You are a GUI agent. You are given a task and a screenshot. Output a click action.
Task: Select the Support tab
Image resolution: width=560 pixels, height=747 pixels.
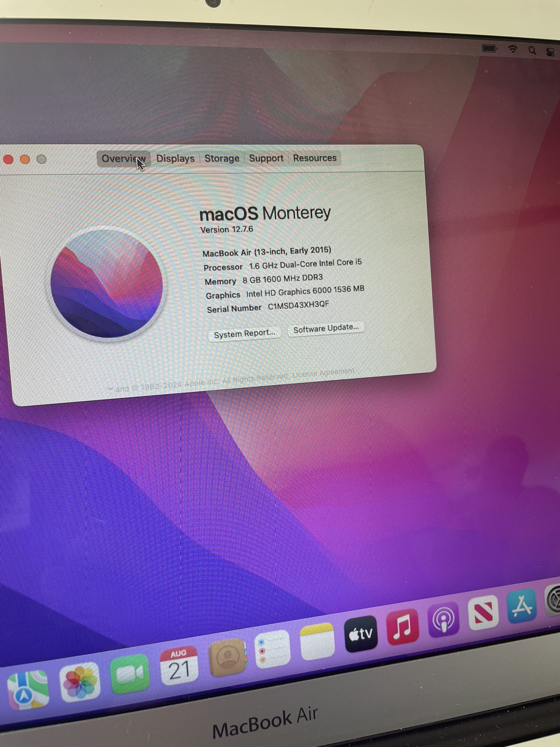(266, 158)
